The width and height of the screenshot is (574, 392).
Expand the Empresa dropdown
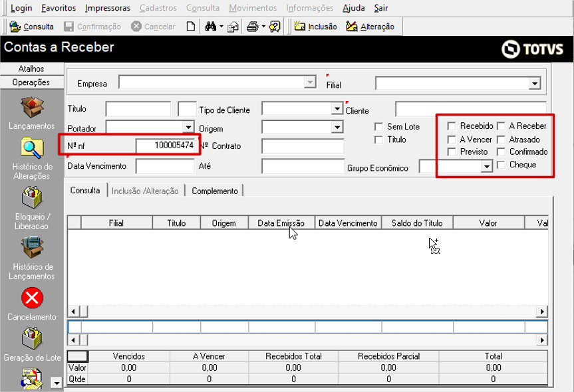[310, 82]
